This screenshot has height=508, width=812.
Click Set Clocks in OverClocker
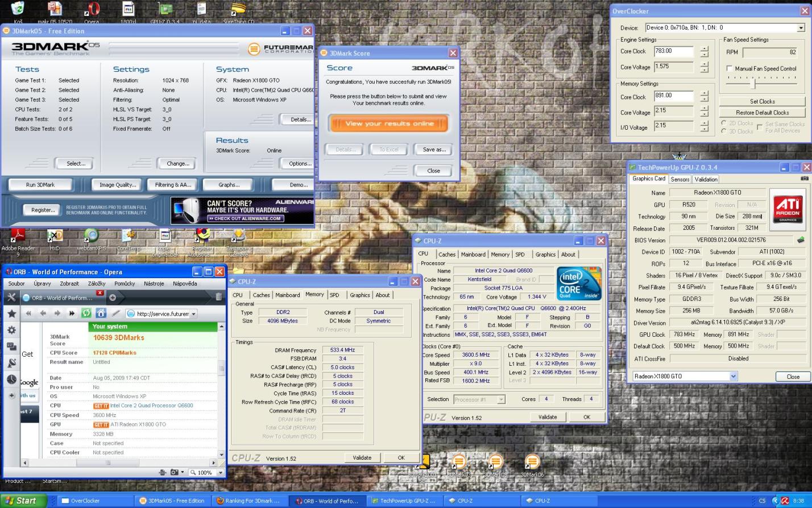coord(762,101)
